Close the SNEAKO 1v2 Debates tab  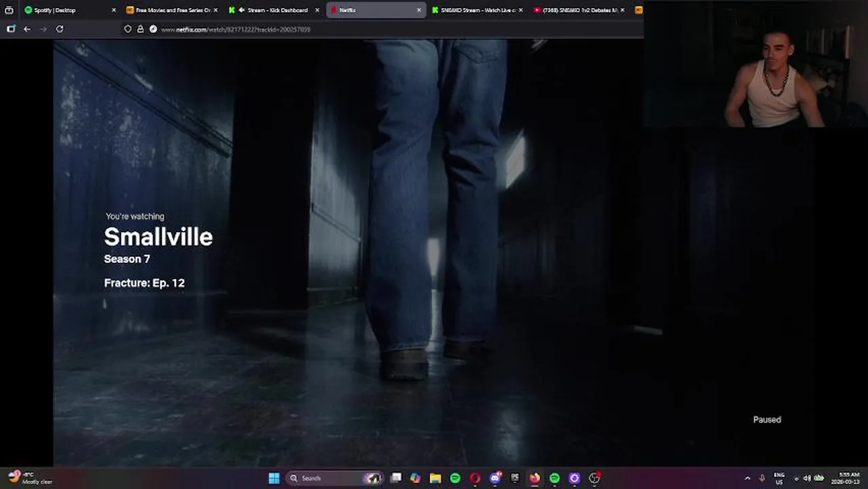pos(623,10)
